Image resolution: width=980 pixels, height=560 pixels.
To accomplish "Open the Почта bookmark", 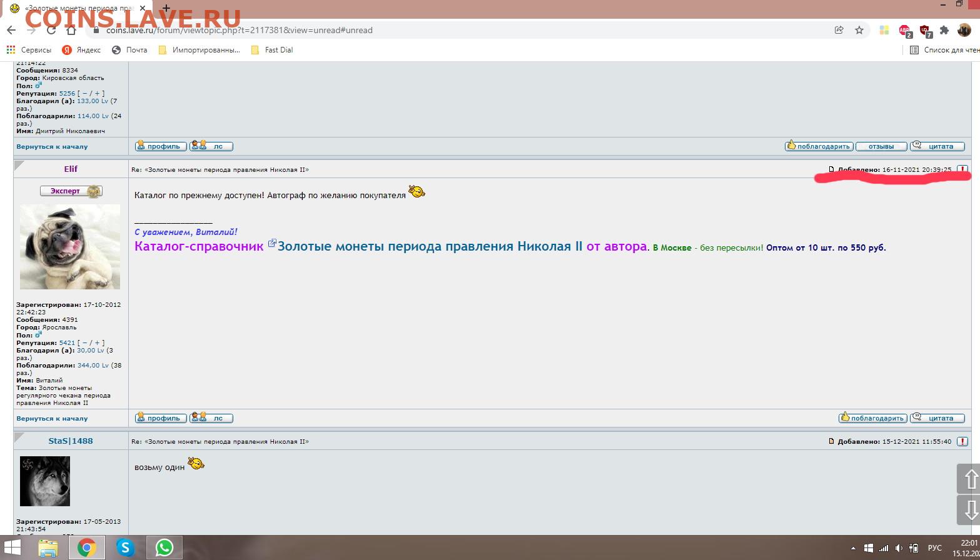I will click(129, 50).
